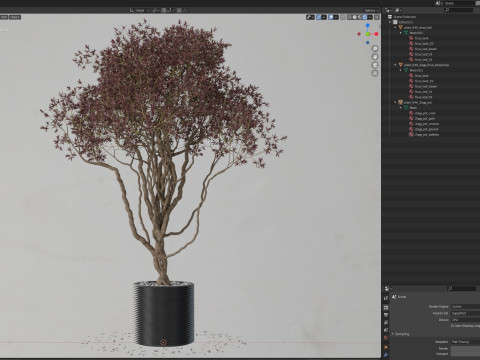Screen dimensions: 480x360
Task: Open the Object menu in viewport header
Action: point(15,17)
